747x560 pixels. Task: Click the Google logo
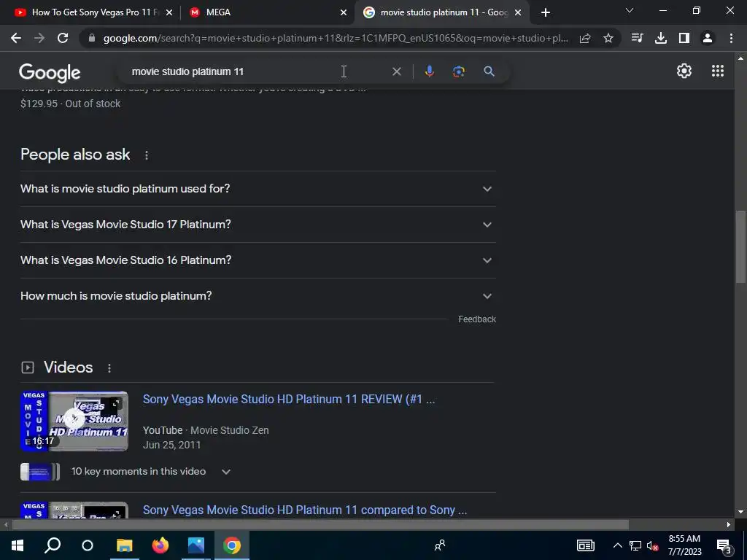pos(50,72)
